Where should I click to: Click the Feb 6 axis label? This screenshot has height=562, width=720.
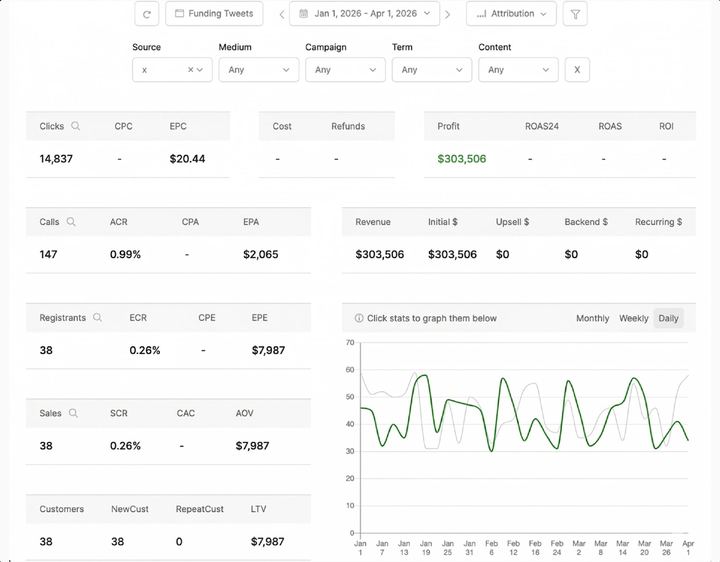491,548
